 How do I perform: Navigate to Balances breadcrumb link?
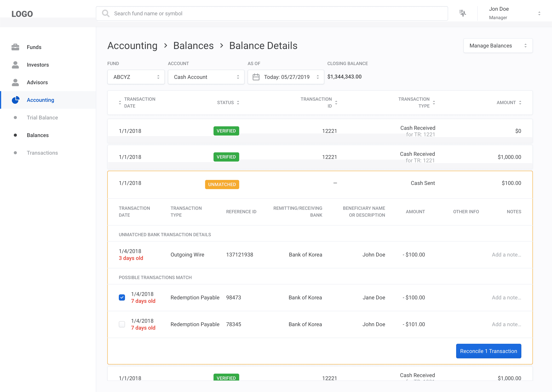(193, 46)
